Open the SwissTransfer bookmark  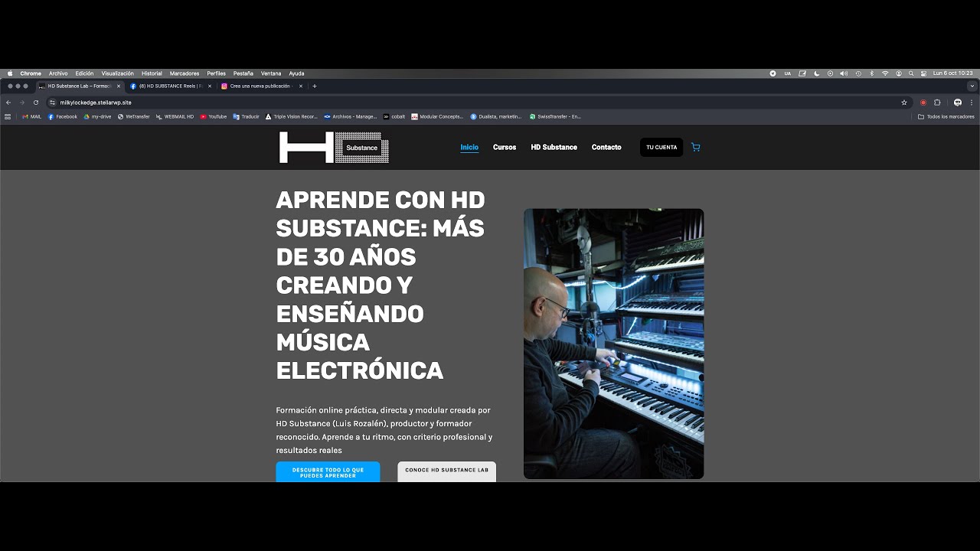555,116
